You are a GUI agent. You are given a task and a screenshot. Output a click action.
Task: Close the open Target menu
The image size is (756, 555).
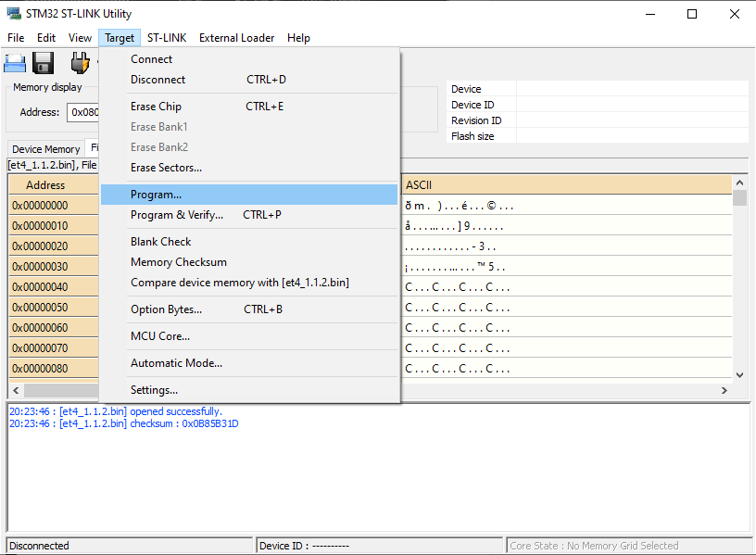[120, 38]
